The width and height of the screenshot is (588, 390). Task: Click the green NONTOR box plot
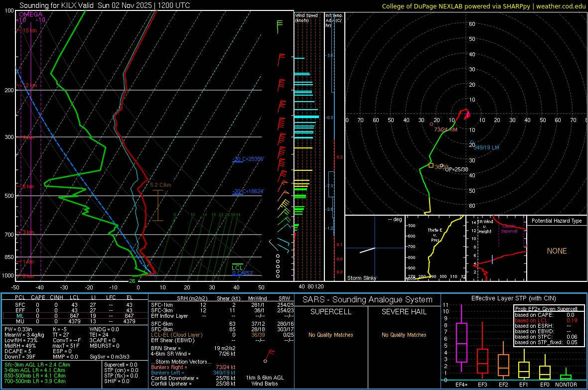pyautogui.click(x=566, y=375)
